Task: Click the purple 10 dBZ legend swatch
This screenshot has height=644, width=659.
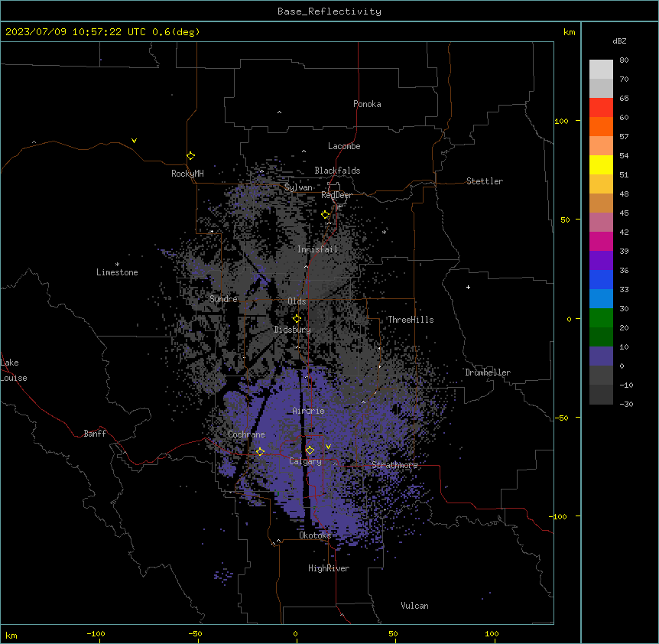Action: click(601, 356)
